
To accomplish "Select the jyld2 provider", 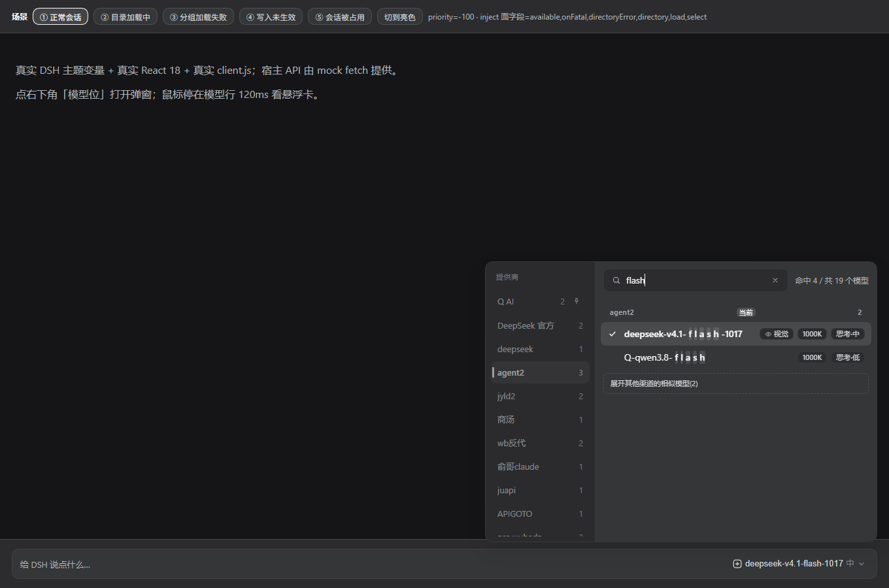I will click(541, 396).
